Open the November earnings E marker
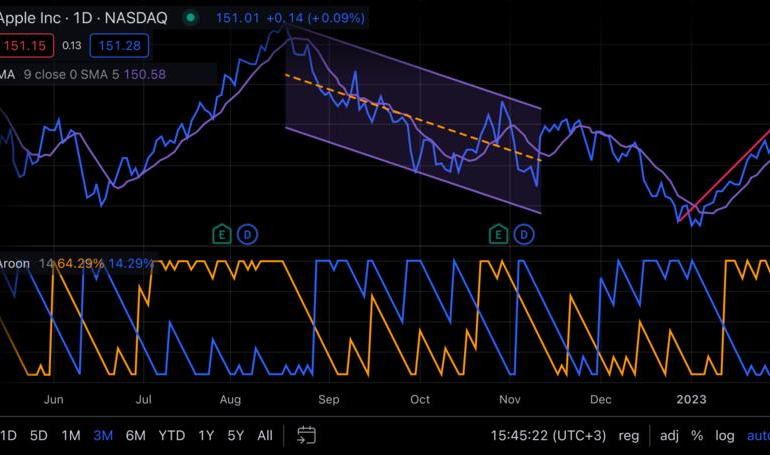This screenshot has width=770, height=455. coord(498,235)
